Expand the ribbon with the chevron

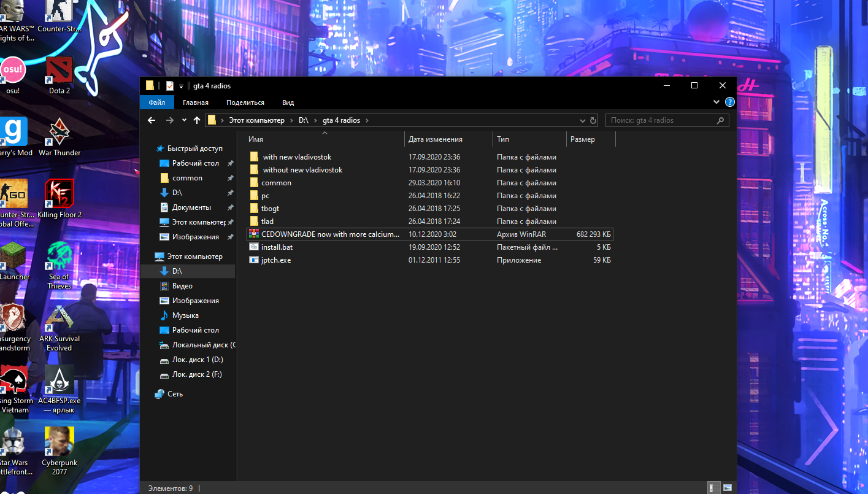click(716, 102)
